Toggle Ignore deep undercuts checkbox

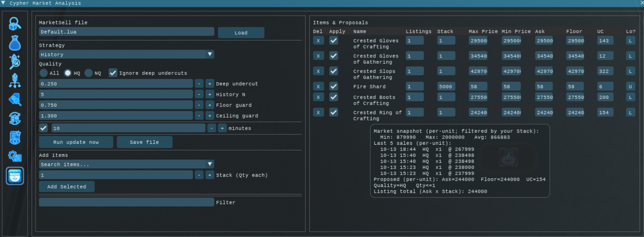[113, 73]
